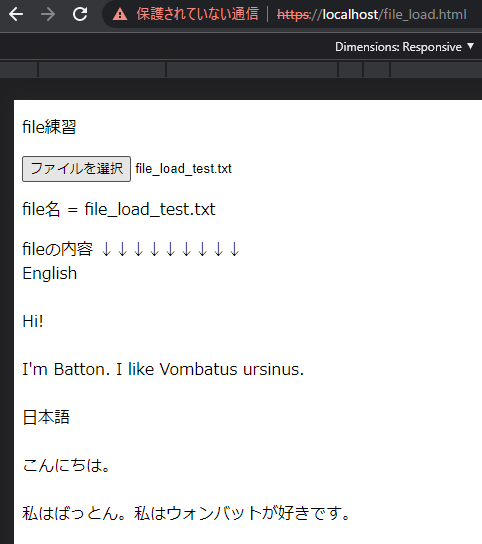This screenshot has height=544, width=482.
Task: Click the fileの内容 arrows line
Action: pyautogui.click(x=131, y=249)
